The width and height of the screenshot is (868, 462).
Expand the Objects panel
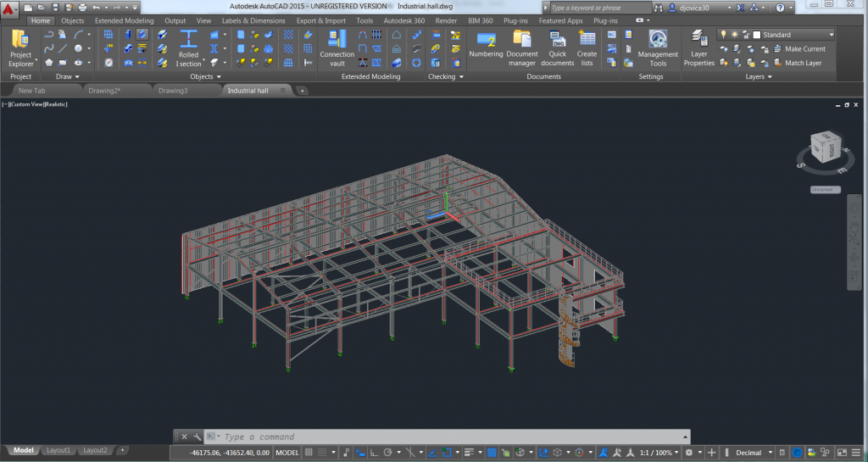[205, 76]
